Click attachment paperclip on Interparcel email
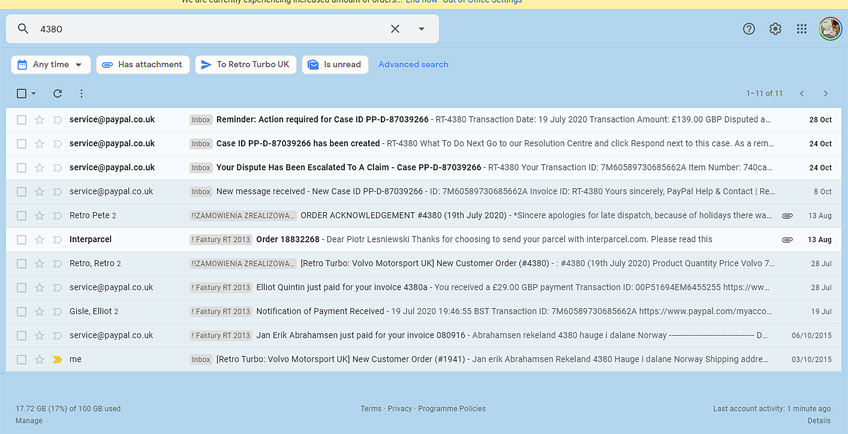The width and height of the screenshot is (848, 434). point(787,240)
